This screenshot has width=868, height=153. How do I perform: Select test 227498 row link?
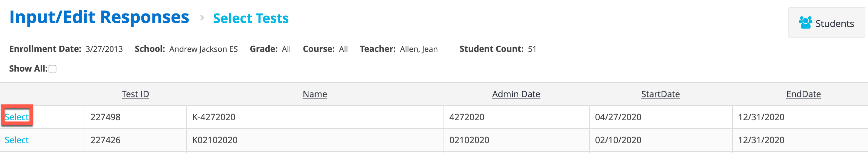tap(16, 117)
